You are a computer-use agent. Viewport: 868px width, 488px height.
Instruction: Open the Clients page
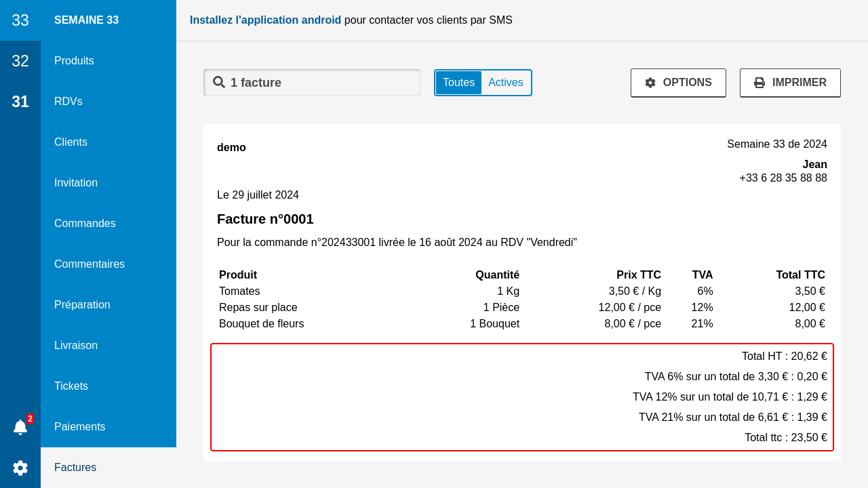click(71, 142)
